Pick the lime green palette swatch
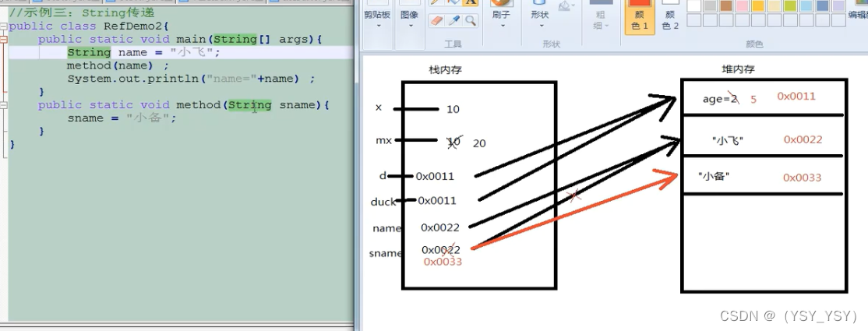The width and height of the screenshot is (868, 331). 791,5
